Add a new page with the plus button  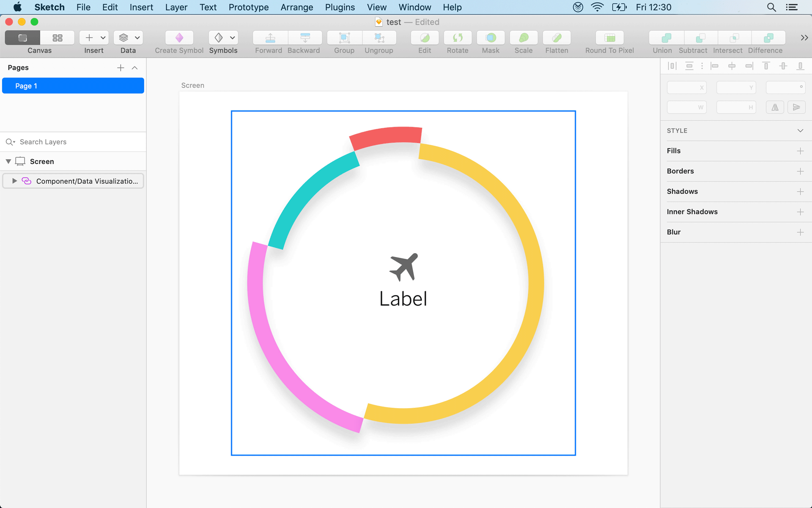click(121, 68)
